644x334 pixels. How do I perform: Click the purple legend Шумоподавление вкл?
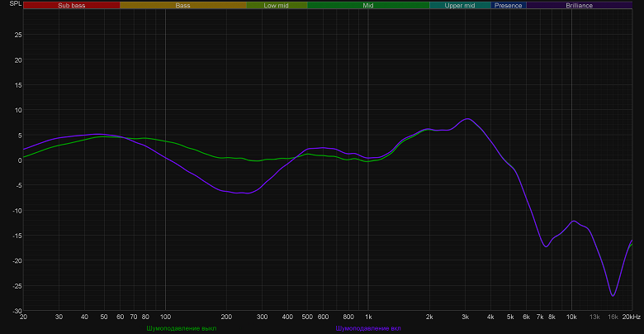368,328
